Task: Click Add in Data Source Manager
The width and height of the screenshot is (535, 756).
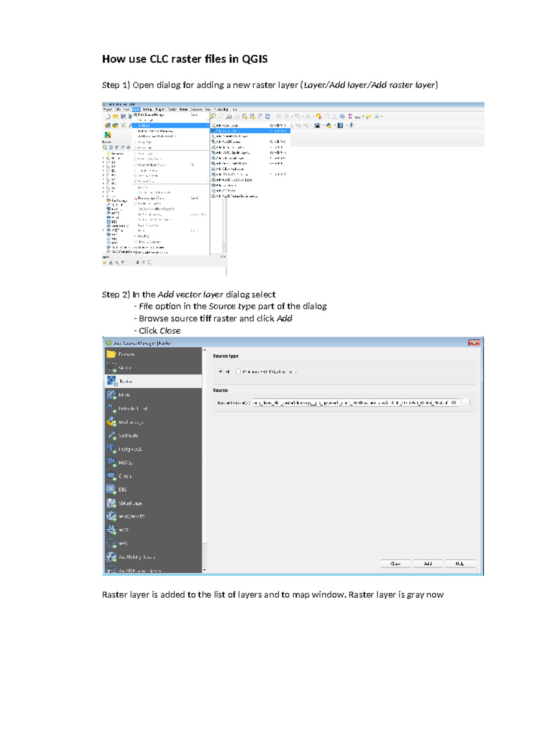Action: click(428, 563)
